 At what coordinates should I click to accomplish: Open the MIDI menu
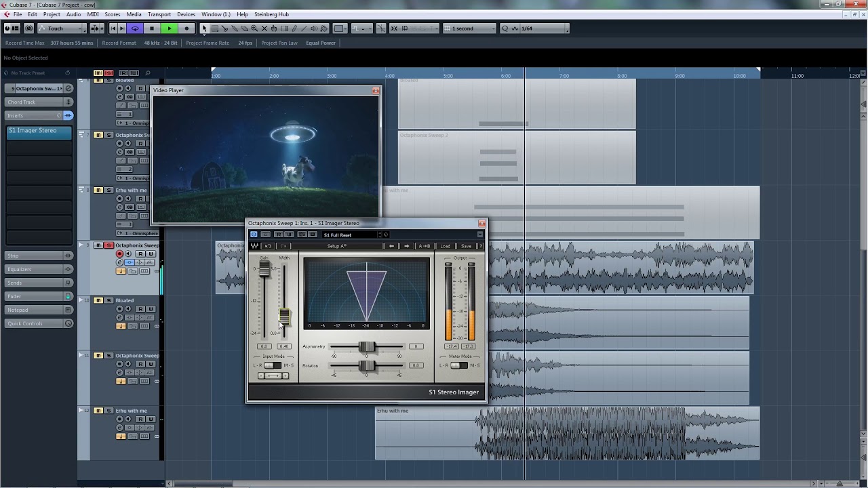click(x=93, y=14)
